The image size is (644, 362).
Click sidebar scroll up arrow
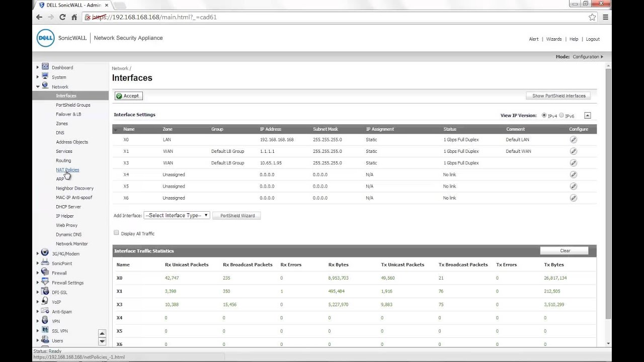coord(102,333)
